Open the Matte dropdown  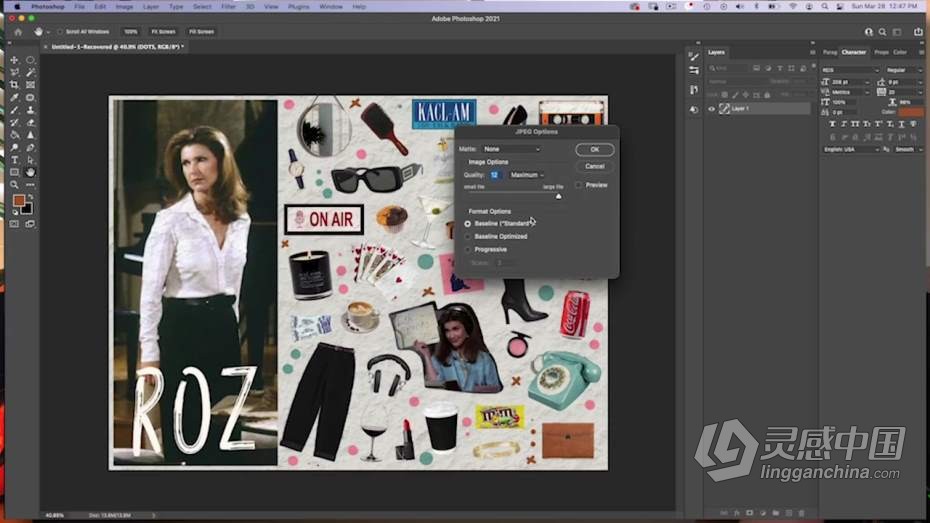click(x=511, y=149)
